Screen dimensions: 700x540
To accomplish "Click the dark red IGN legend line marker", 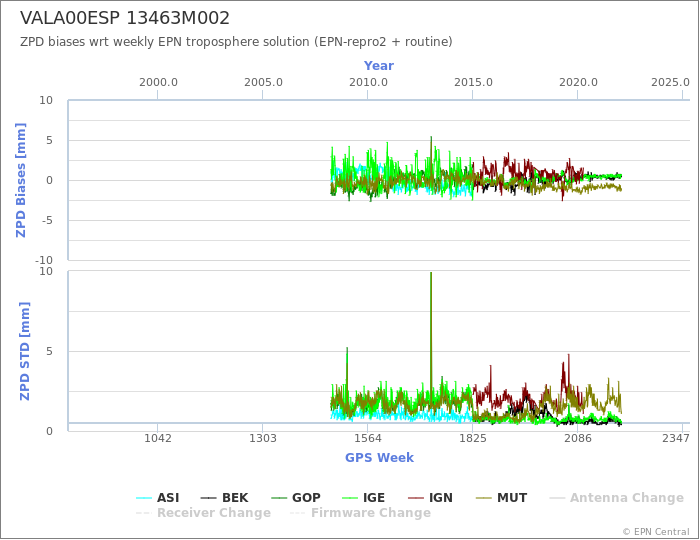I will [416, 498].
